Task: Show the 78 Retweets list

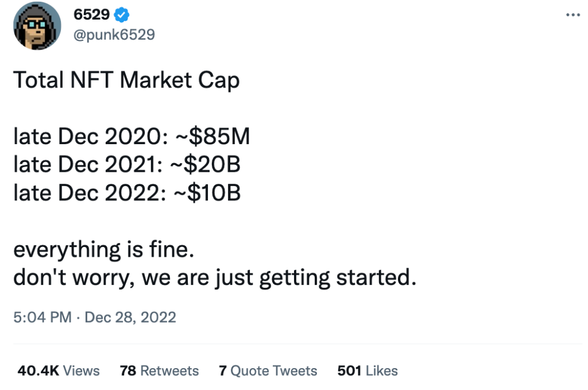Action: coord(159,371)
